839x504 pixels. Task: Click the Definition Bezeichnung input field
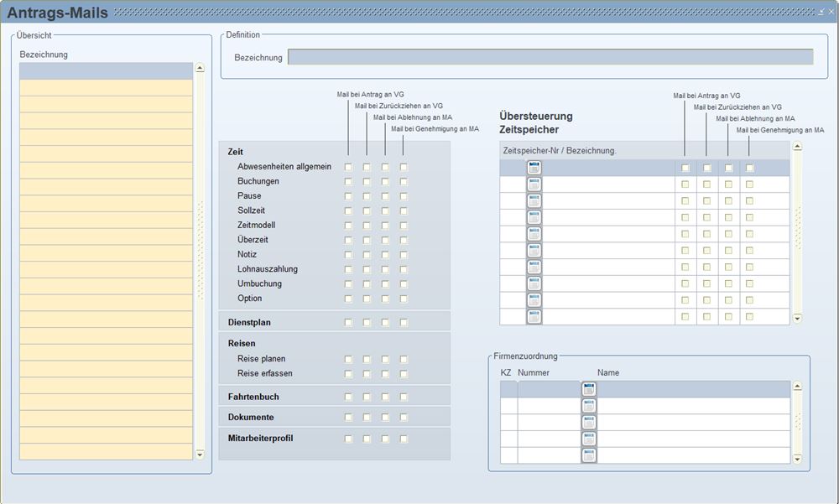(x=550, y=57)
